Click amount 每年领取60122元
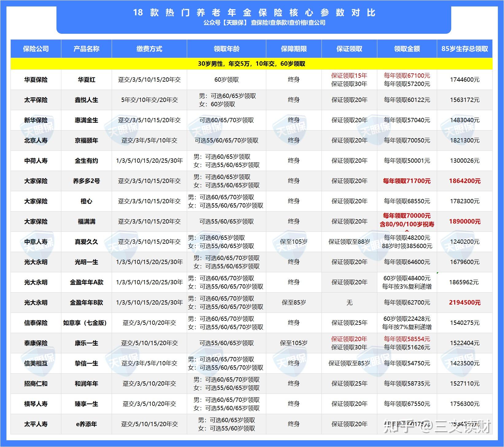The height and width of the screenshot is (447, 504). [x=407, y=100]
